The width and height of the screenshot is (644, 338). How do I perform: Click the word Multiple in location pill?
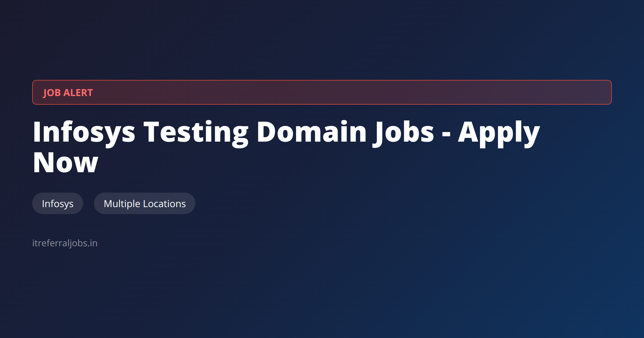click(122, 204)
